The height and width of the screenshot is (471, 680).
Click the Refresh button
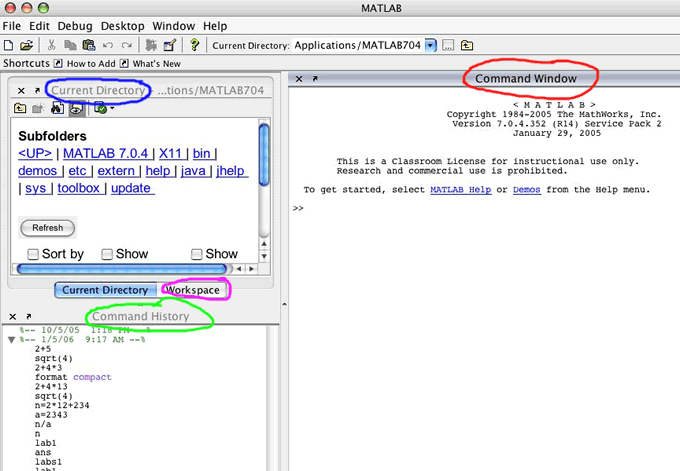(48, 228)
